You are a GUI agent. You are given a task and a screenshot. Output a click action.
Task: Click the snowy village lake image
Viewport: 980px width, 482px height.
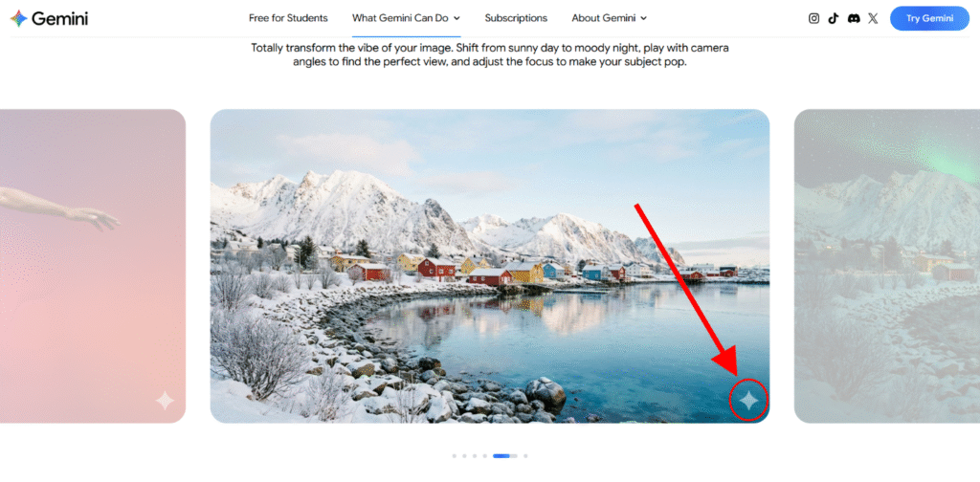[x=490, y=266]
